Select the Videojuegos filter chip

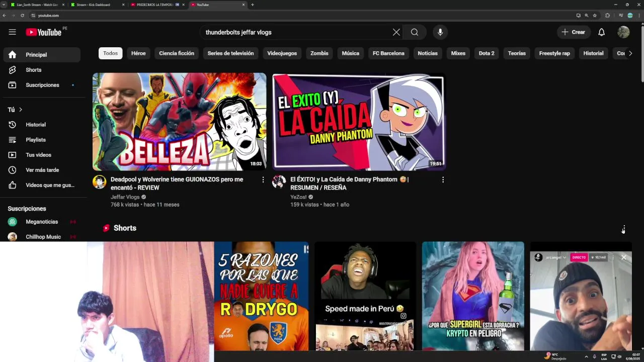coord(282,53)
